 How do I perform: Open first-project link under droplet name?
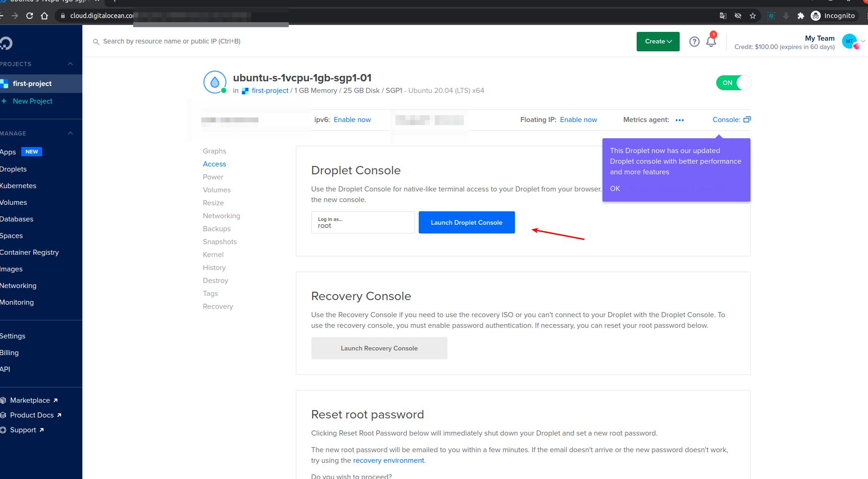coord(270,91)
